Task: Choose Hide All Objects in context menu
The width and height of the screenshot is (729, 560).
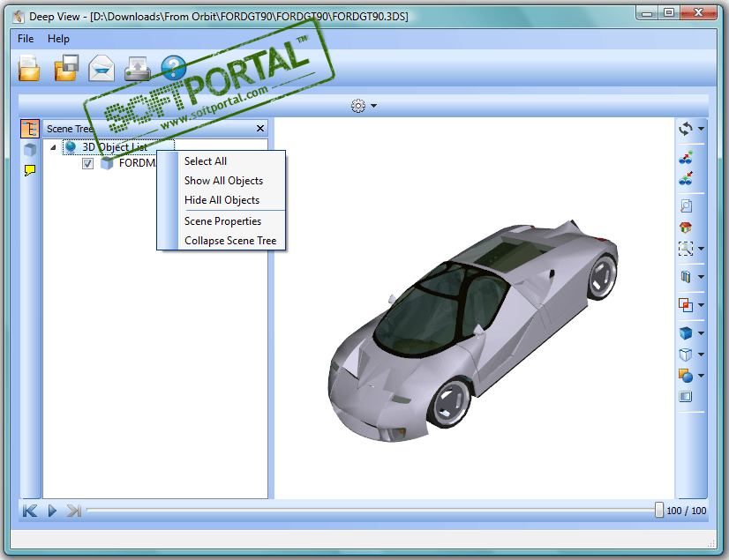Action: click(x=222, y=200)
